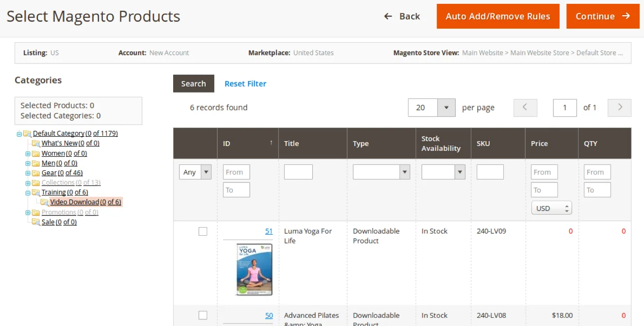The width and height of the screenshot is (644, 326).
Task: Click the Gear folder icon
Action: pos(36,173)
